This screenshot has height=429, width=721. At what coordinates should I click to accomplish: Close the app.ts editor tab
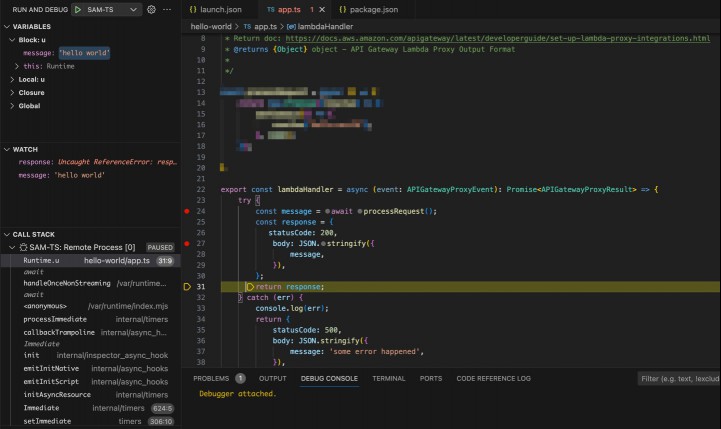(x=322, y=9)
